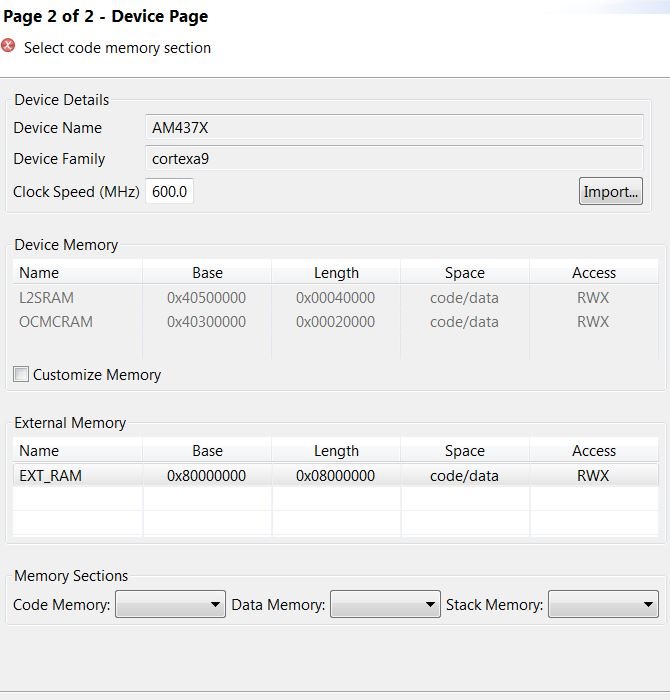The image size is (670, 700).
Task: Click the Device Family field cortexa9
Action: pyautogui.click(x=394, y=158)
